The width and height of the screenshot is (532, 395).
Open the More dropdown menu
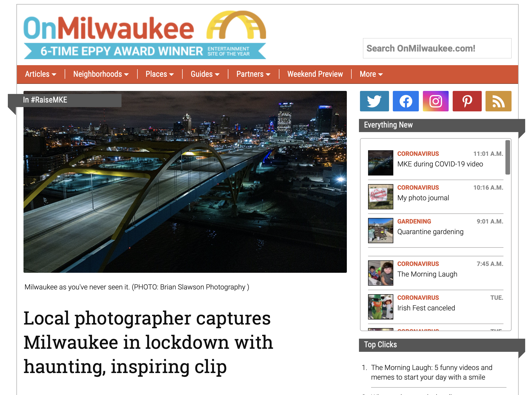coord(371,74)
